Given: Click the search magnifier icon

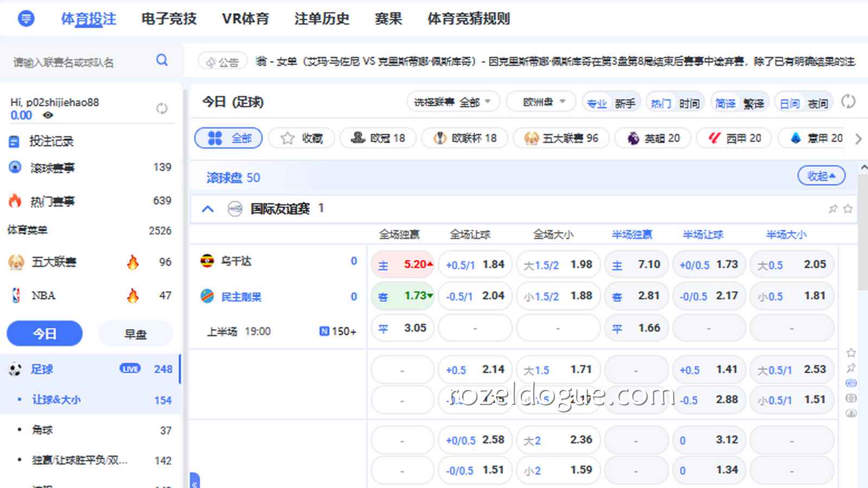Looking at the screenshot, I should (x=162, y=60).
